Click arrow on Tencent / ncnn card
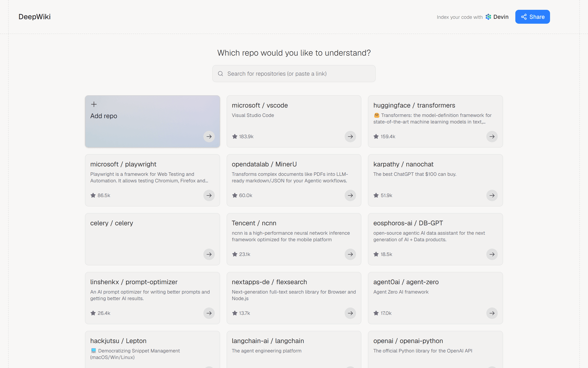The width and height of the screenshot is (588, 368). [350, 254]
